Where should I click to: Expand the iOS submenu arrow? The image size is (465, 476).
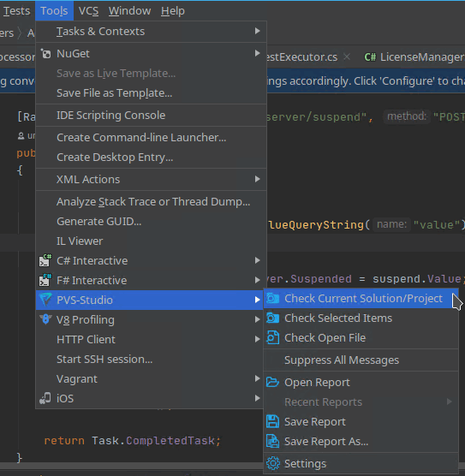coord(257,398)
